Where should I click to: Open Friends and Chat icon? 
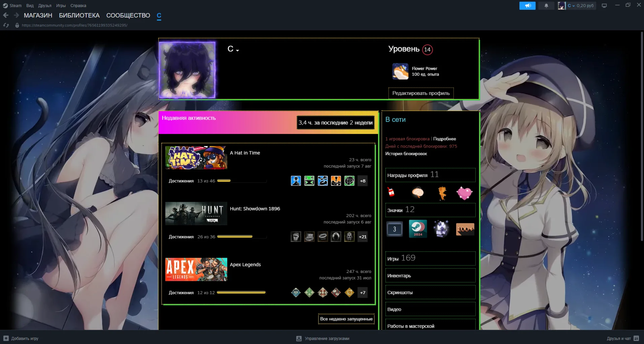pyautogui.click(x=636, y=338)
